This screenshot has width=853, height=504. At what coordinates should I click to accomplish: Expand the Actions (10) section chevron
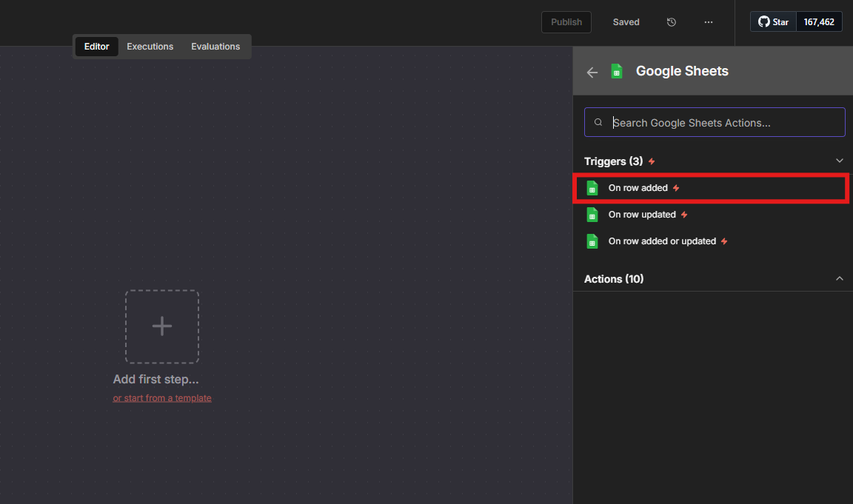[839, 278]
